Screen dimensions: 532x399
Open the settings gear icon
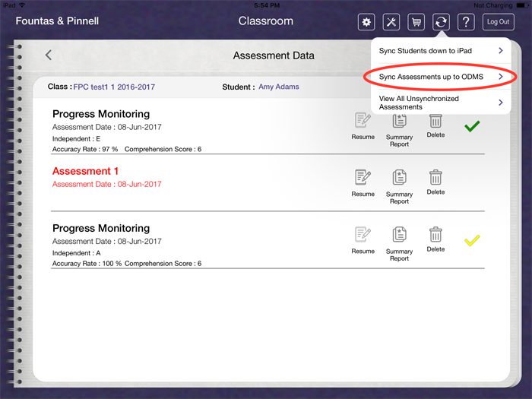click(x=366, y=22)
